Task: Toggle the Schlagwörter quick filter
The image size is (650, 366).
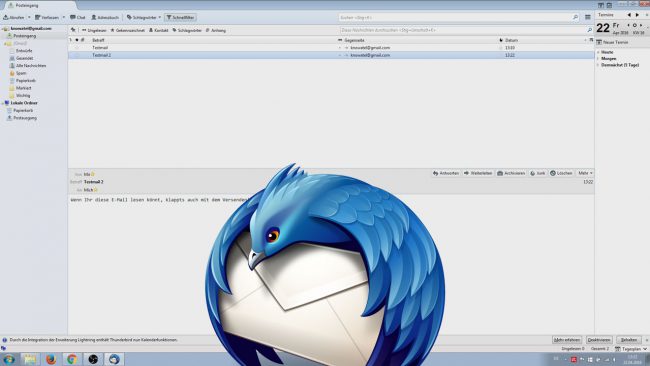Action: point(187,30)
